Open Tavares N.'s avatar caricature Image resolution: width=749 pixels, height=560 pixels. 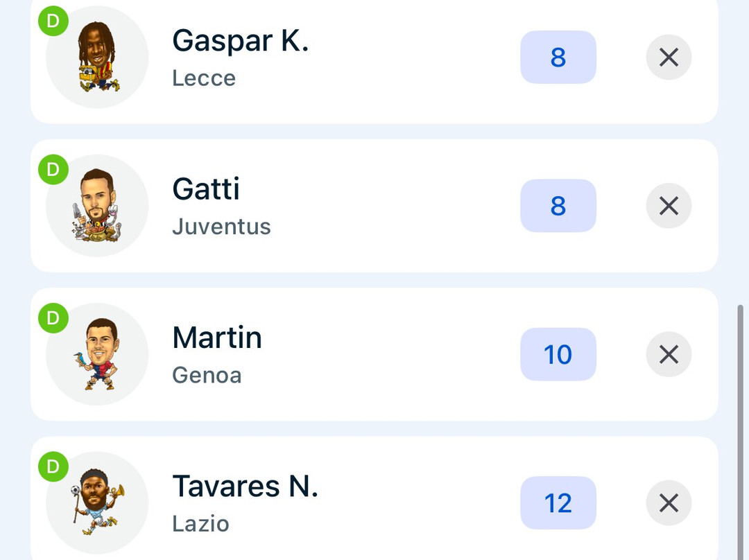(x=97, y=503)
